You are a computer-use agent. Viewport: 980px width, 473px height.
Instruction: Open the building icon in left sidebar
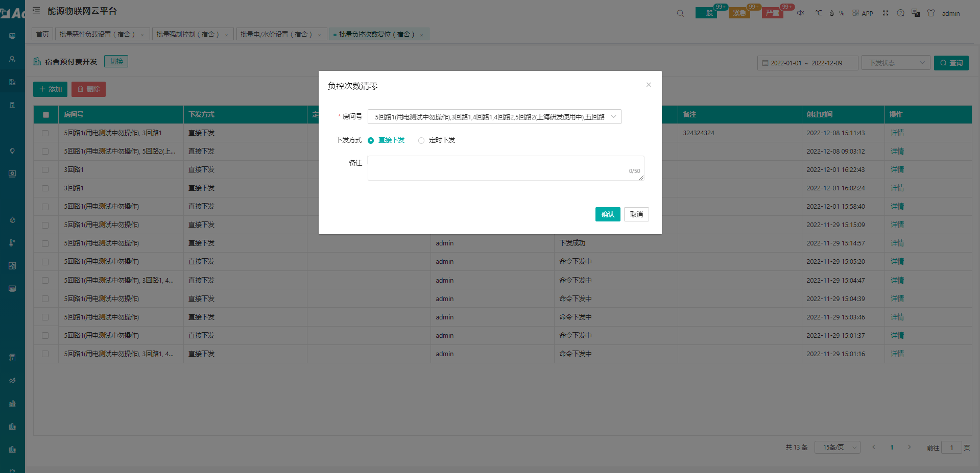coord(12,82)
